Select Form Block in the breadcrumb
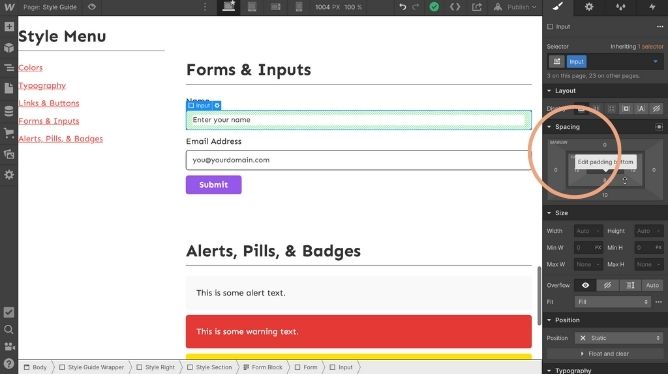 click(262, 367)
